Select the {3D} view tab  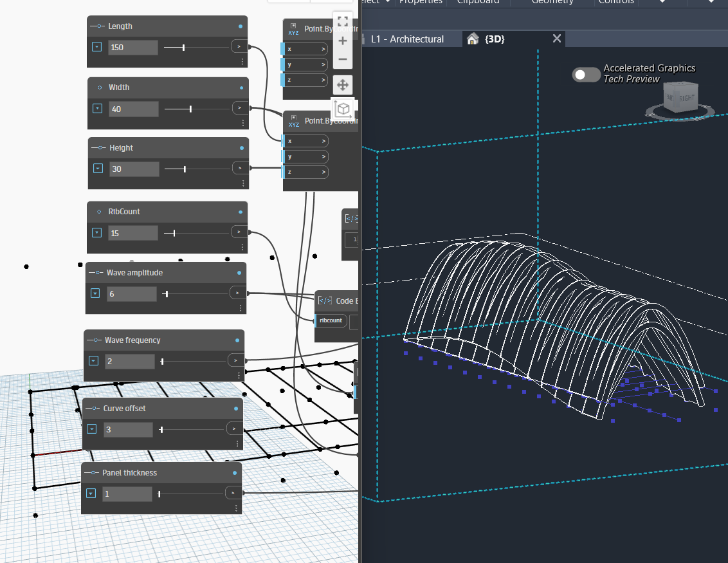[x=494, y=39]
